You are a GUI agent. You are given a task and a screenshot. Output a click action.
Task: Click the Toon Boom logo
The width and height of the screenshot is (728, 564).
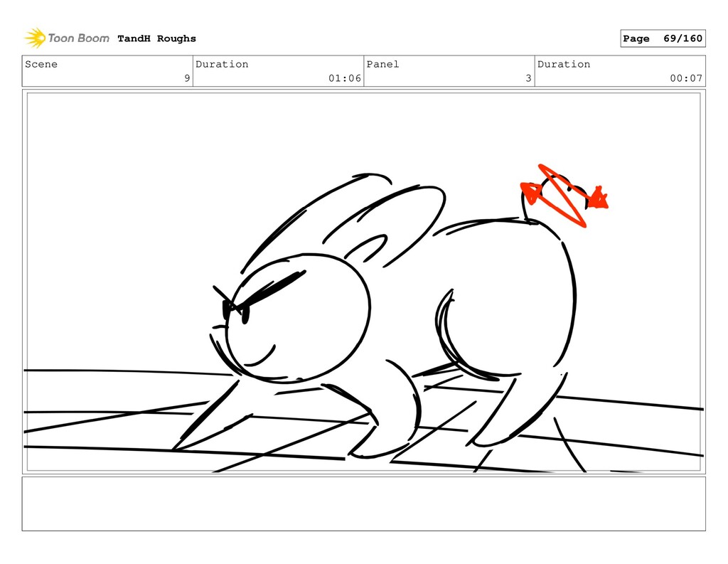[x=67, y=38]
